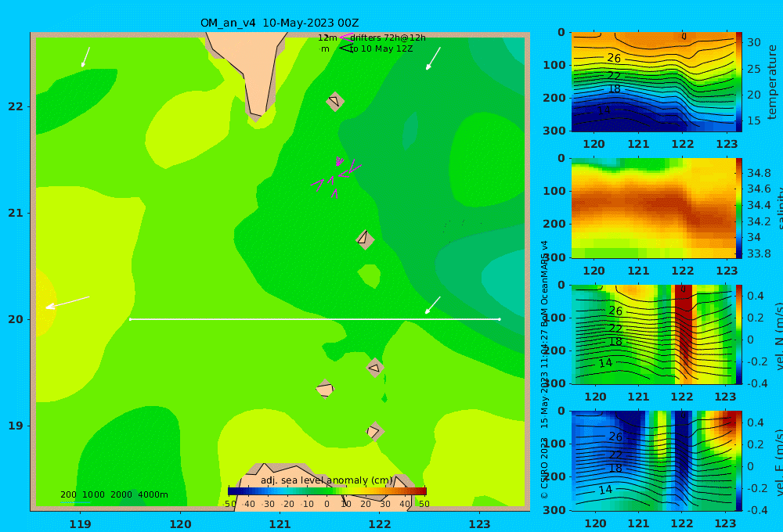Viewport: 783px width, 532px height.
Task: Click the 'adj. sea level anomaly (cm)' label
Action: click(327, 480)
